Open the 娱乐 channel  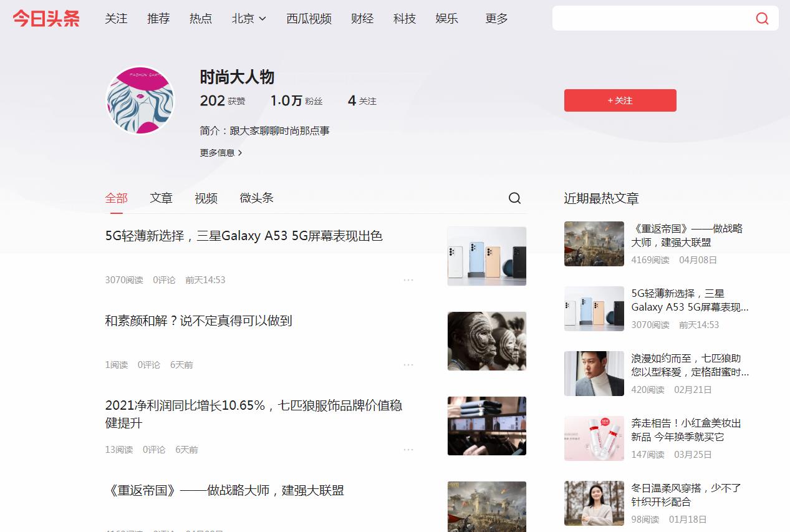click(x=447, y=19)
